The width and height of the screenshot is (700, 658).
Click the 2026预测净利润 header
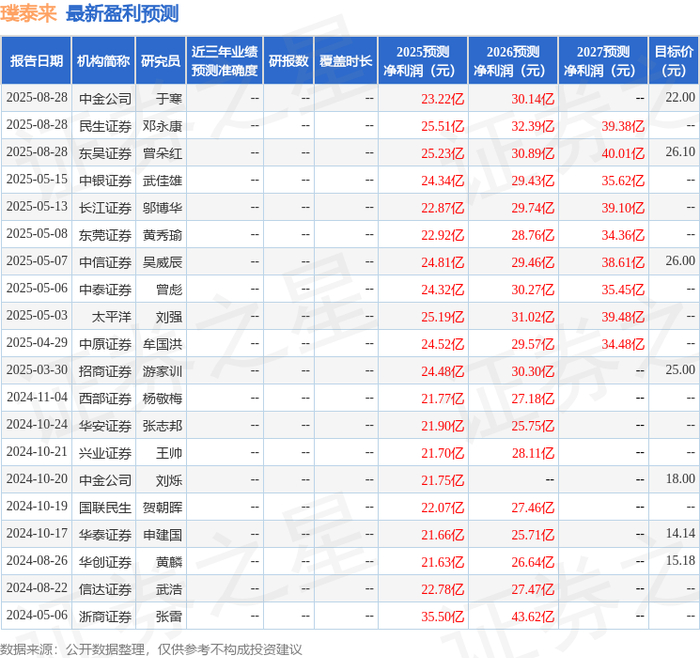(512, 61)
